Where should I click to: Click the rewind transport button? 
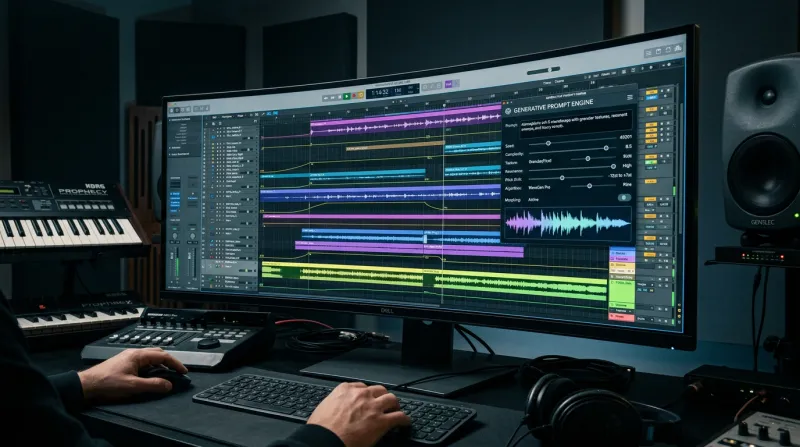326,98
